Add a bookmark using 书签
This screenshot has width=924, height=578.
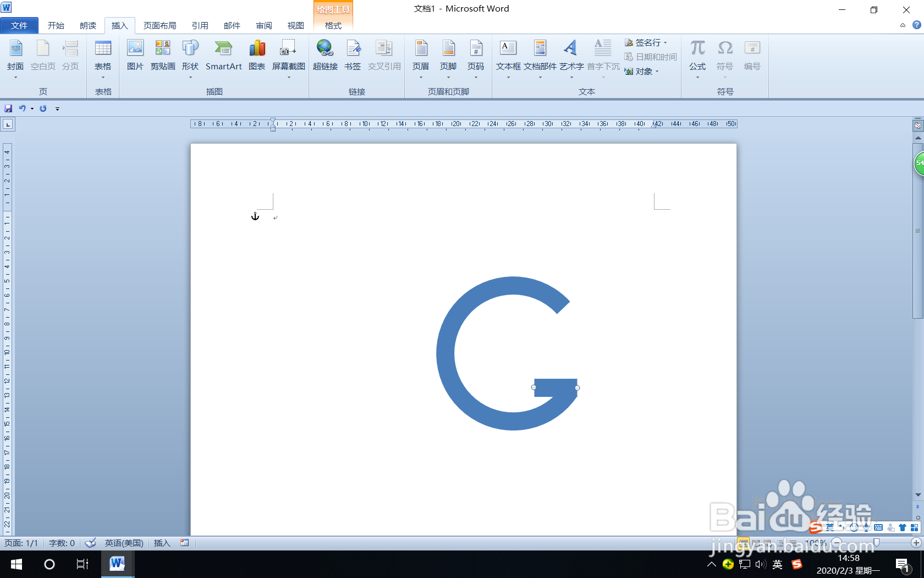click(353, 55)
